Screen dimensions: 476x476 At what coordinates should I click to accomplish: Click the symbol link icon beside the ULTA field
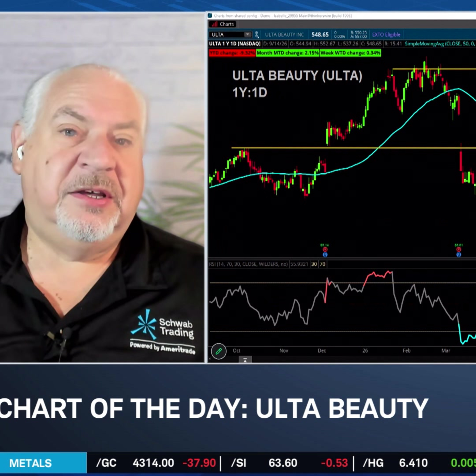pos(257,34)
